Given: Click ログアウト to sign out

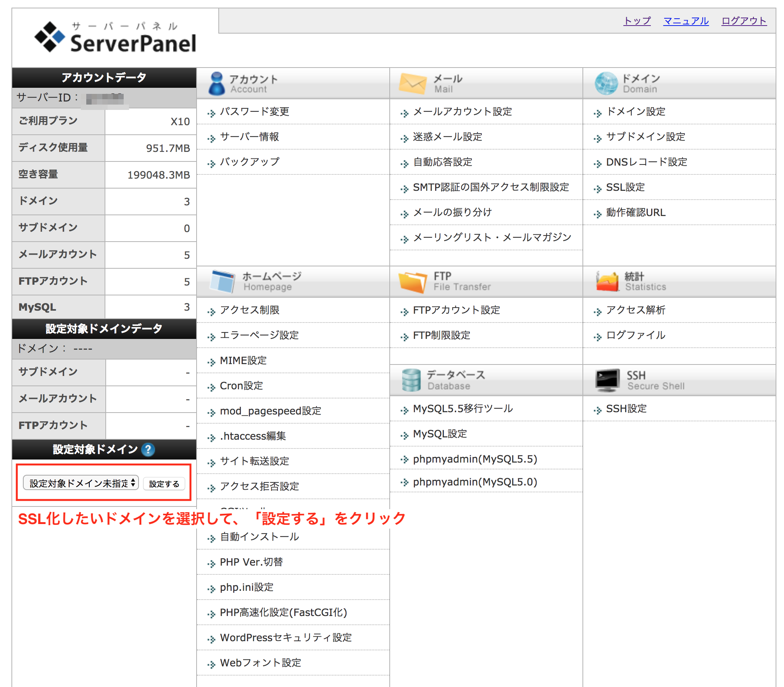Looking at the screenshot, I should coord(744,21).
